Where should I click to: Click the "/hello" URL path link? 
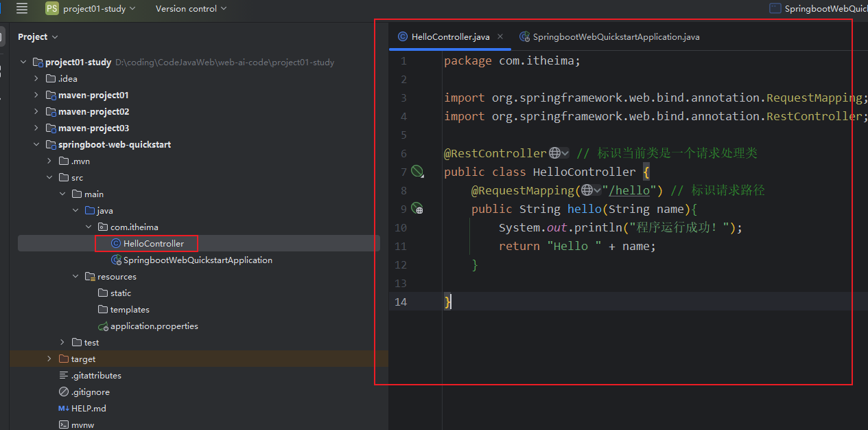point(629,190)
